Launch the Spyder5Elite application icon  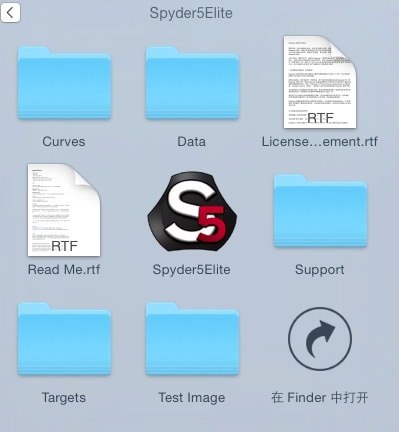192,211
